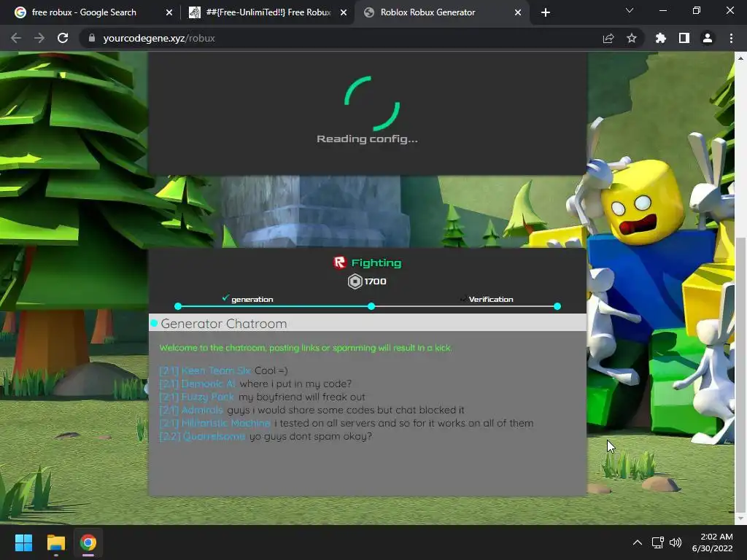Click the middle progress step dot

[371, 306]
